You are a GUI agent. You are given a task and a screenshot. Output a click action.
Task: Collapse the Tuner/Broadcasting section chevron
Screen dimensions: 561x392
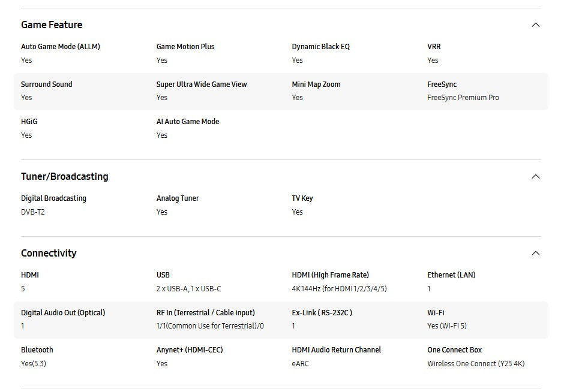coord(535,177)
